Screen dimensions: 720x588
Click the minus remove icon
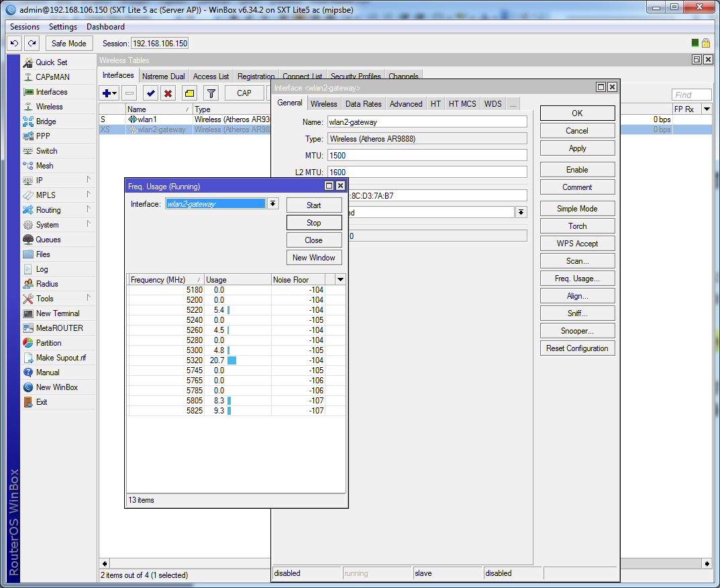point(130,93)
